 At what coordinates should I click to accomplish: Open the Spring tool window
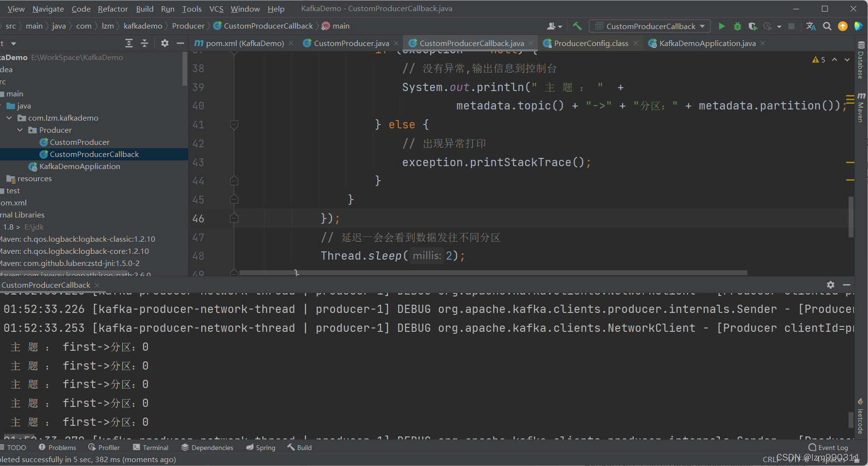260,448
